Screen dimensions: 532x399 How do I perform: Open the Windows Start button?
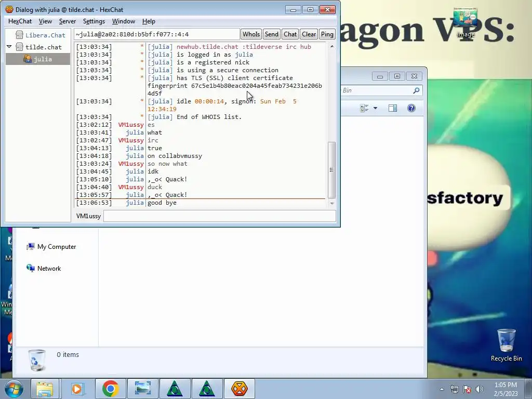(14, 389)
